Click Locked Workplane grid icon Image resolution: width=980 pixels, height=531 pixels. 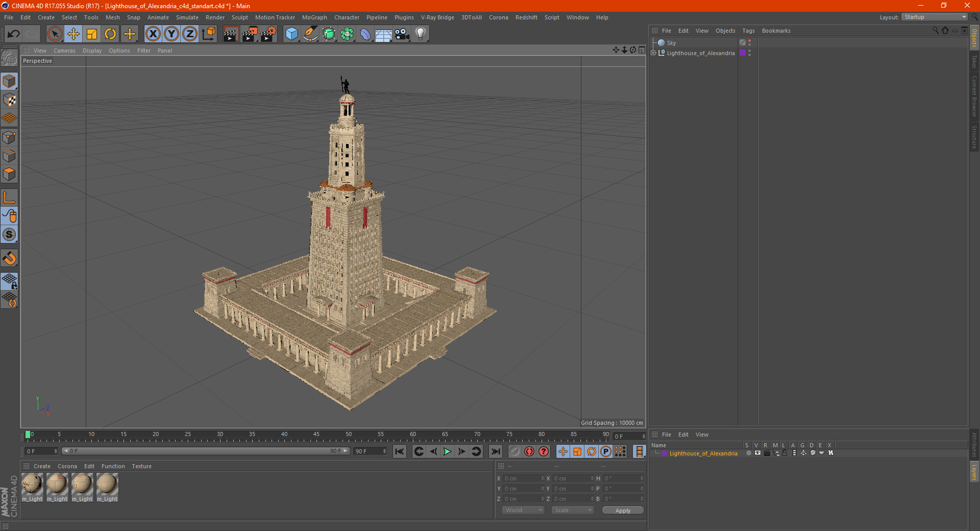click(9, 281)
